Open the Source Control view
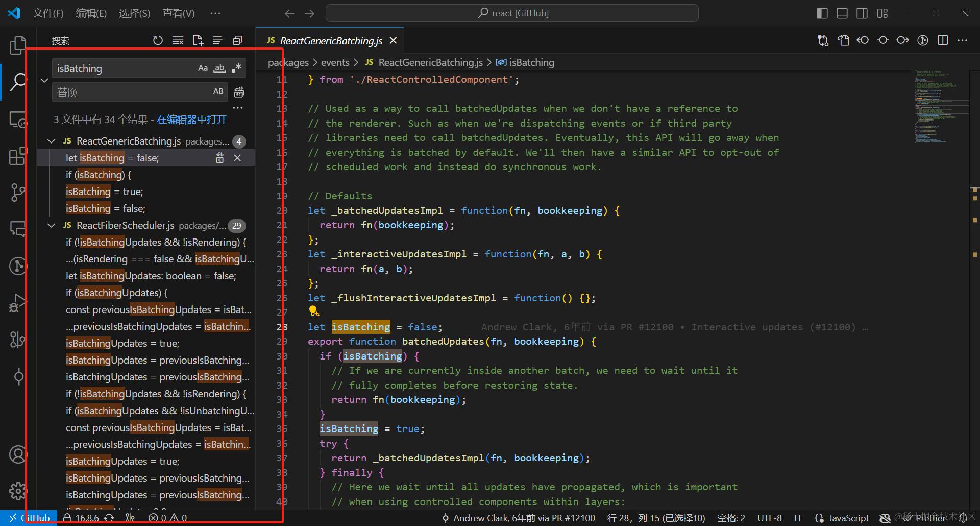This screenshot has width=980, height=526. point(18,193)
